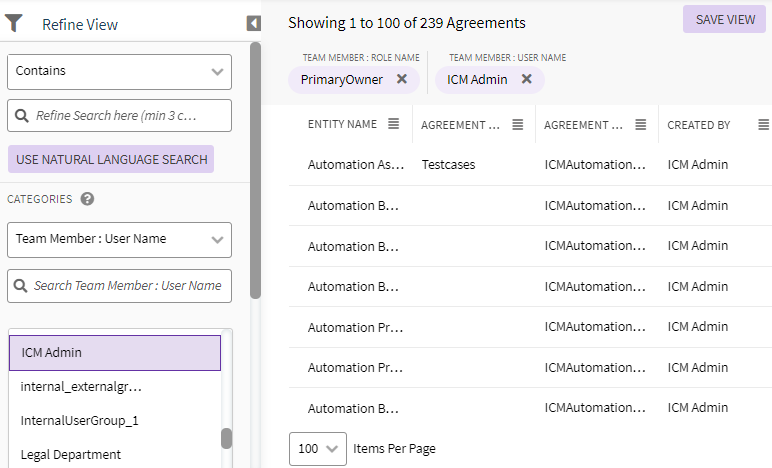This screenshot has width=772, height=468.
Task: Click the user list scrollbar thumb
Action: [227, 438]
